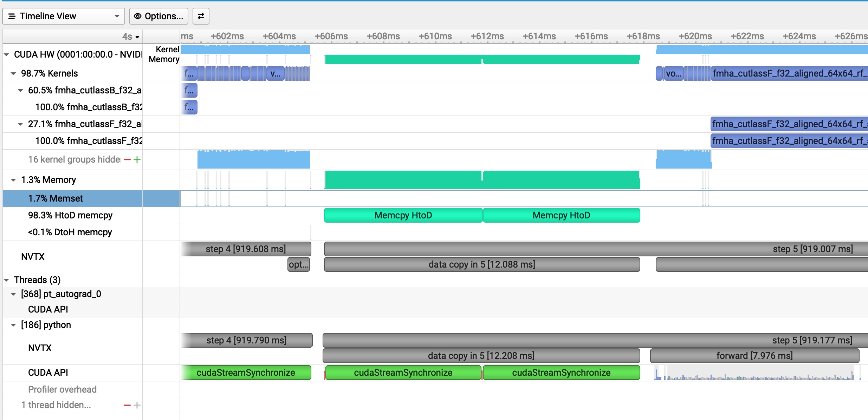Collapse the [368] pt_autograd_0 thread
This screenshot has width=868, height=420.
point(13,294)
